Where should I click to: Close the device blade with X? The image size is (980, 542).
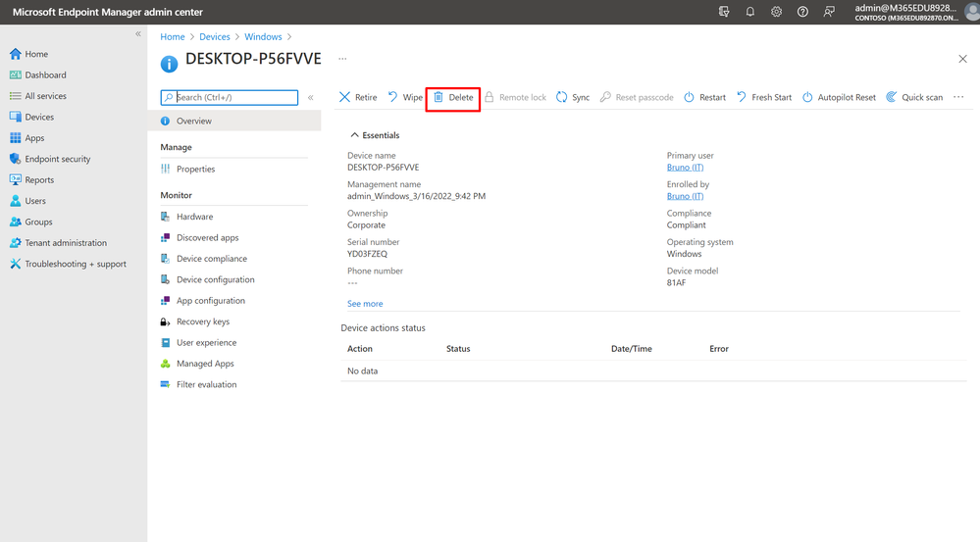click(x=962, y=59)
